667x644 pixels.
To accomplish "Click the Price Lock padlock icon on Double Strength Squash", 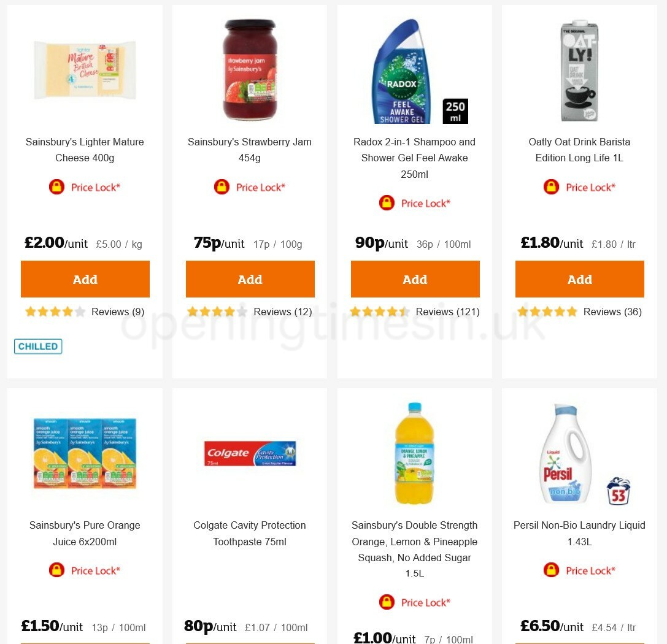I will click(x=387, y=602).
